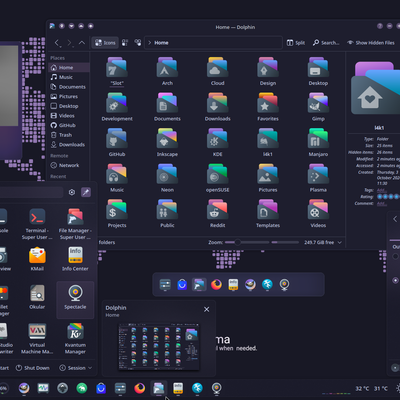Viewport: 400px width, 400px height.
Task: Expand the Session dropdown in launcher
Action: (76, 368)
